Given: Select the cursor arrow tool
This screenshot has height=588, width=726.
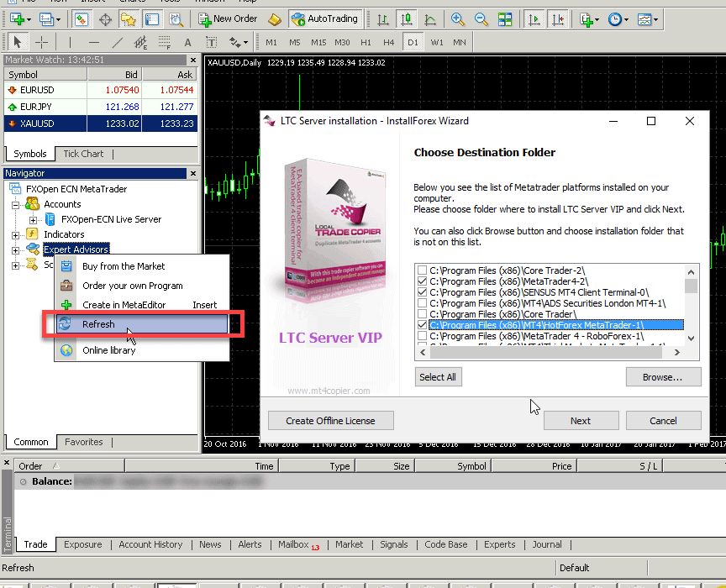Looking at the screenshot, I should 18,42.
